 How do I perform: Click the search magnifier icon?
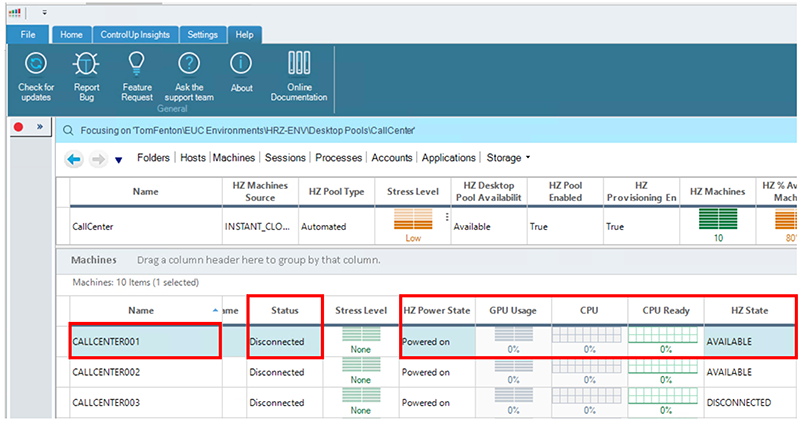pyautogui.click(x=67, y=131)
